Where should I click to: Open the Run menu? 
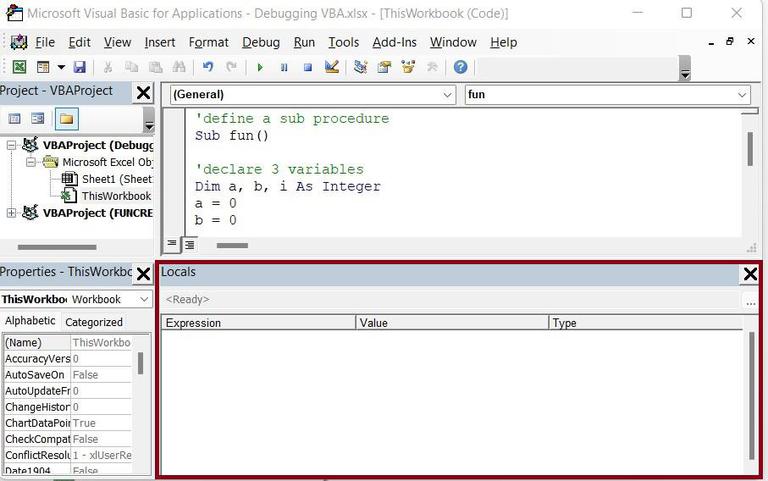tap(304, 43)
